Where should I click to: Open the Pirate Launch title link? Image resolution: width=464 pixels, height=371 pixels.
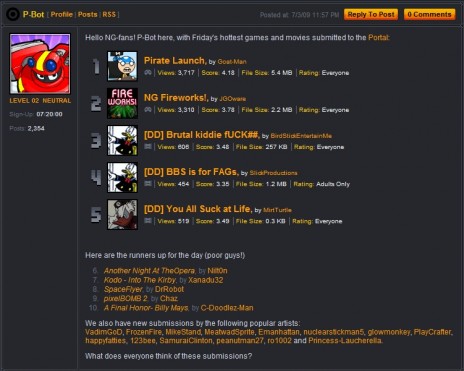click(175, 60)
